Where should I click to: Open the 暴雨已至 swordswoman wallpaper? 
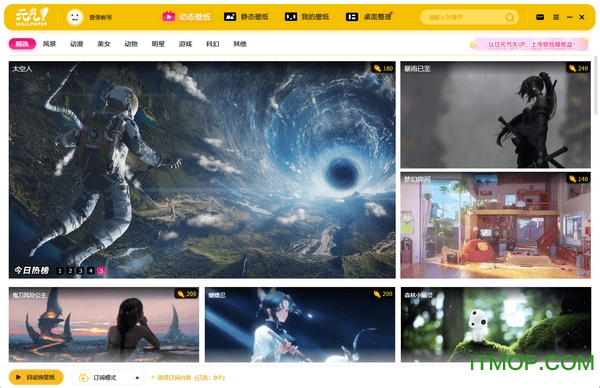(496, 114)
